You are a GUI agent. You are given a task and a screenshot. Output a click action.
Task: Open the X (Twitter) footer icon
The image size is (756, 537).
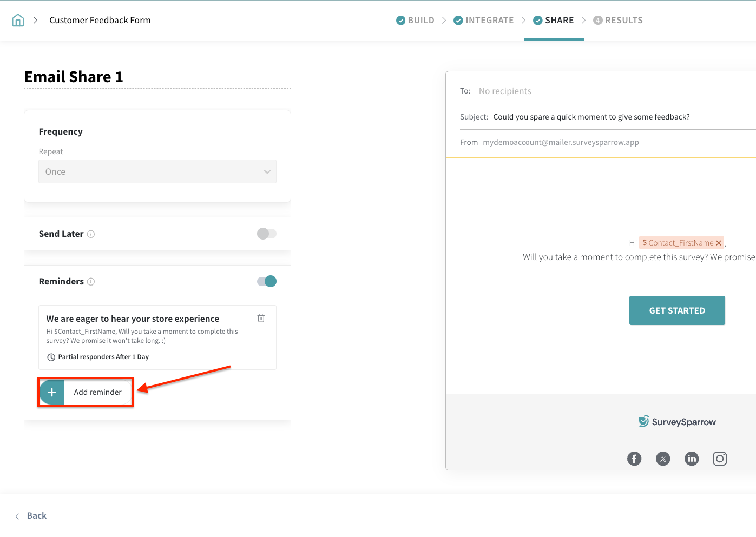(663, 459)
